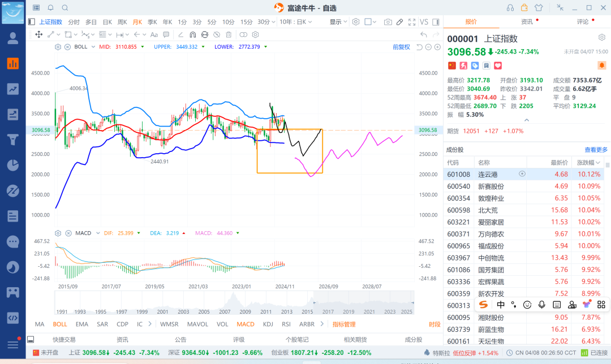The width and height of the screenshot is (611, 364).
Task: Click the chart timeline range navigator
Action: pos(234,303)
